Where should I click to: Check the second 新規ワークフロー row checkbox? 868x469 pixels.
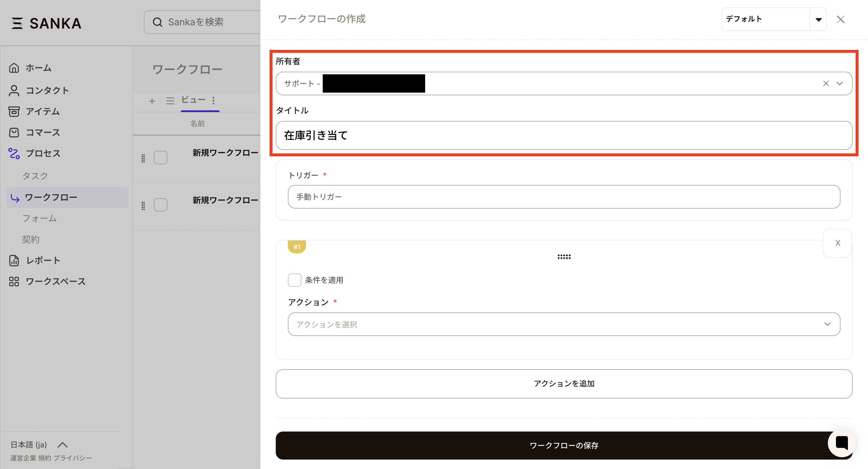pyautogui.click(x=160, y=205)
